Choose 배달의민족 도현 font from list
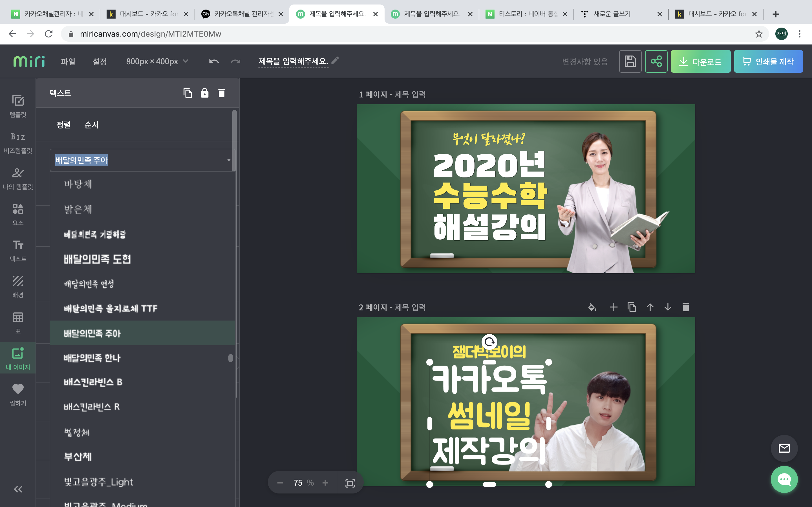 tap(97, 259)
